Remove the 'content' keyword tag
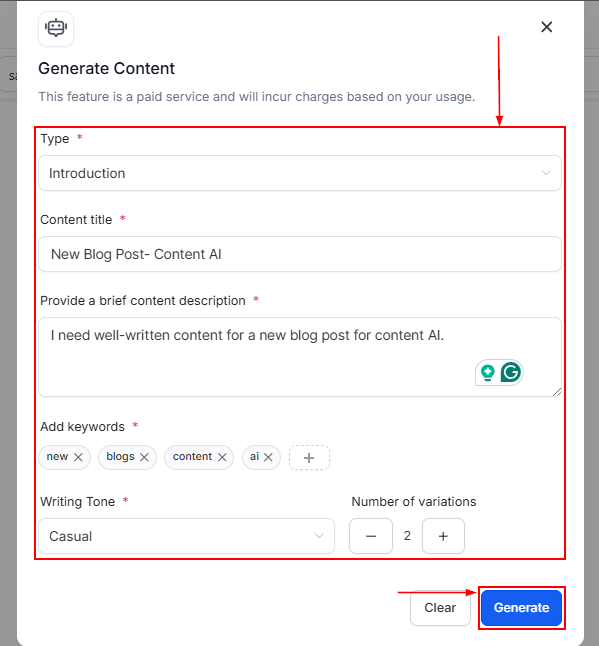Image resolution: width=599 pixels, height=646 pixels. click(x=222, y=457)
